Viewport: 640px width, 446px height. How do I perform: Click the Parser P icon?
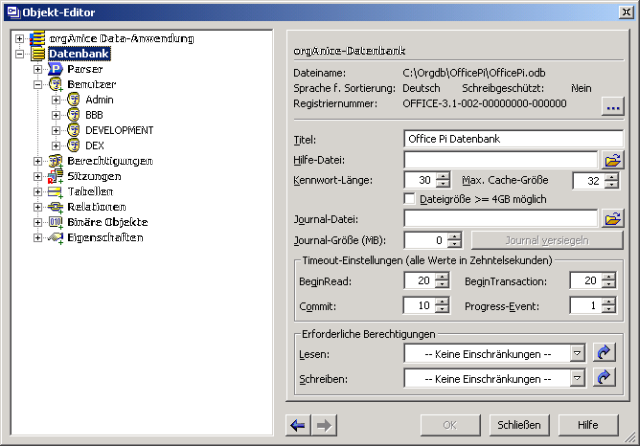[x=55, y=69]
